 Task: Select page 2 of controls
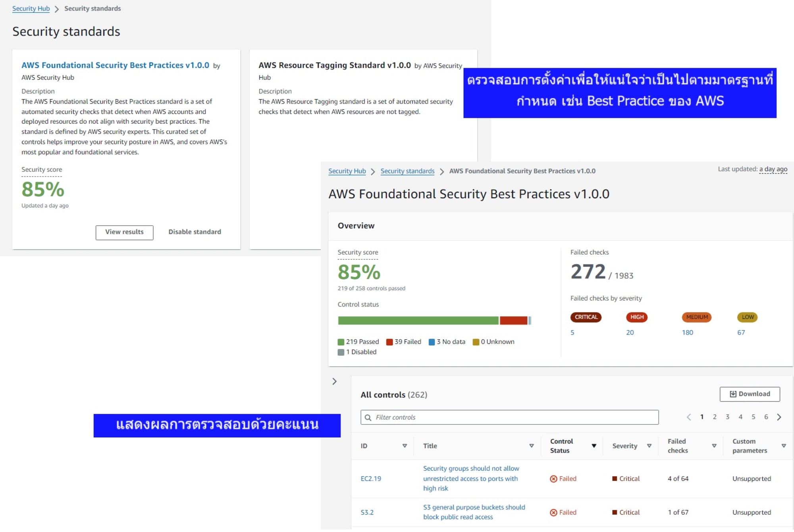715,417
